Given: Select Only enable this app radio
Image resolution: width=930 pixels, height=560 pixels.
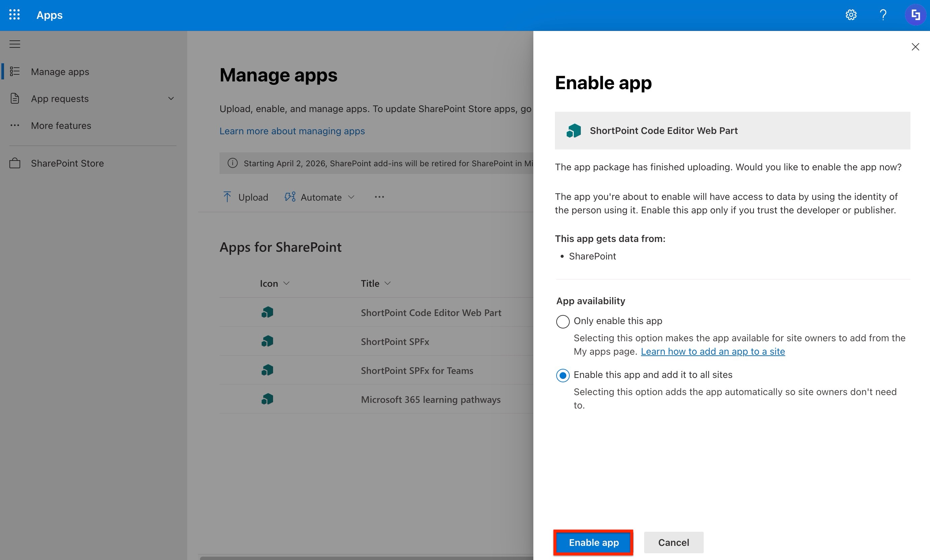Looking at the screenshot, I should click(x=563, y=321).
